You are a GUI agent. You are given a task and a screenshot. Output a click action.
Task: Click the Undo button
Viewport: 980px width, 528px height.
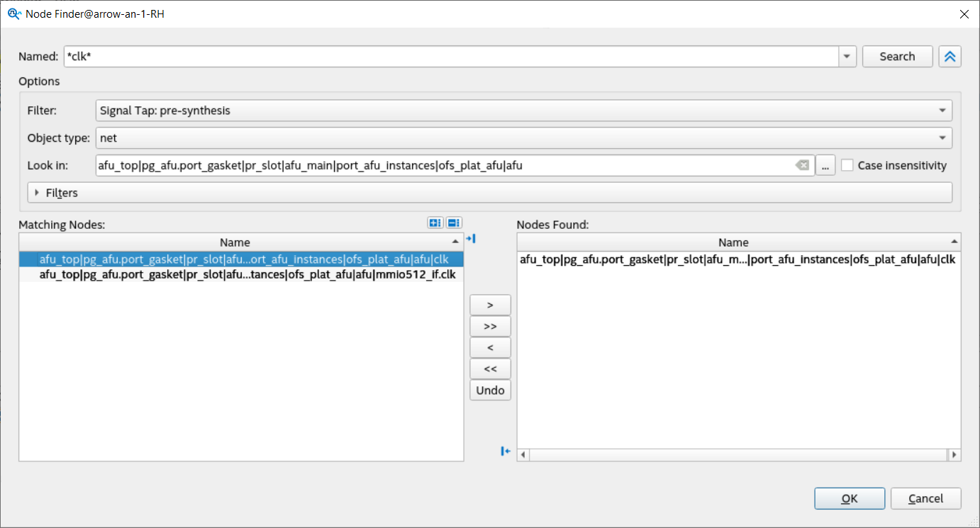coord(490,391)
